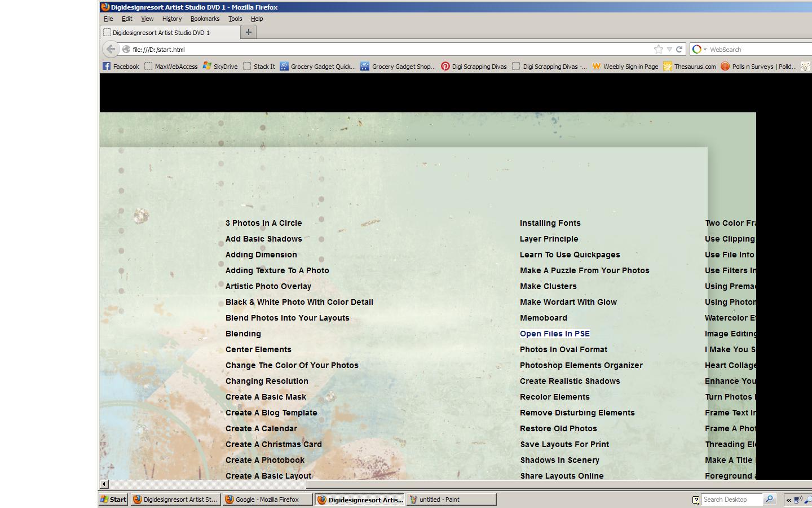The width and height of the screenshot is (812, 508).
Task: Click the Windows Start button
Action: [x=113, y=499]
